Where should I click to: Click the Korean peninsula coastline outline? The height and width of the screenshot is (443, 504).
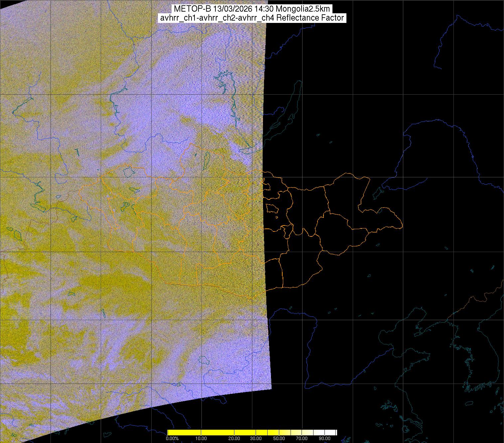click(x=472, y=359)
